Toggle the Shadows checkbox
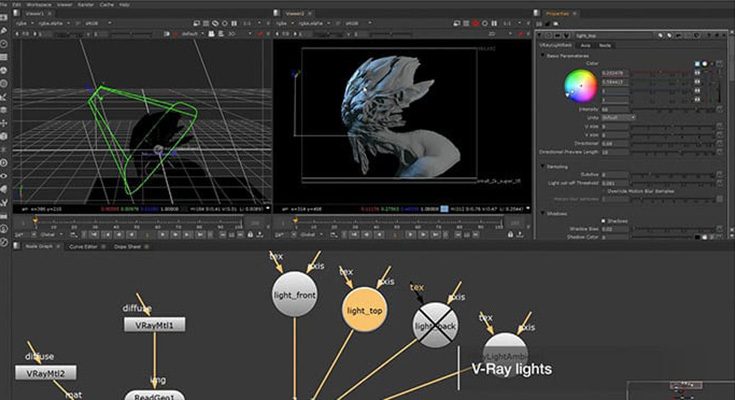This screenshot has width=735, height=400. pos(603,220)
